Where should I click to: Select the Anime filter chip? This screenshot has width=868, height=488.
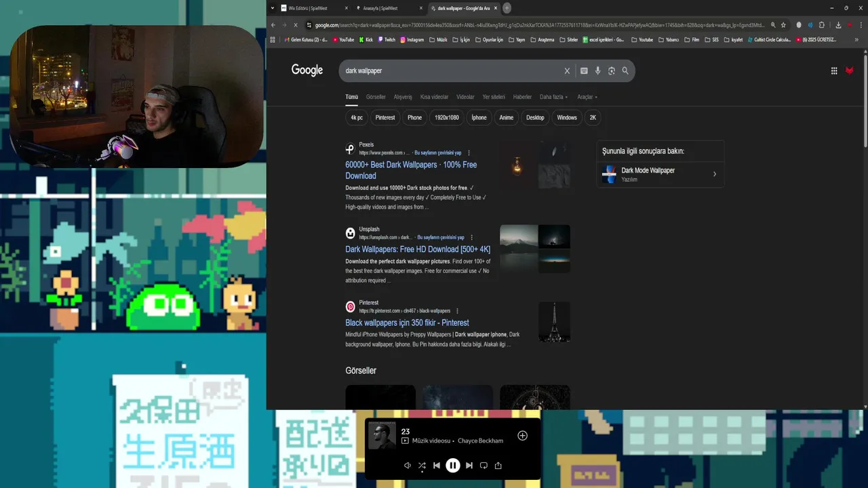[x=507, y=117]
